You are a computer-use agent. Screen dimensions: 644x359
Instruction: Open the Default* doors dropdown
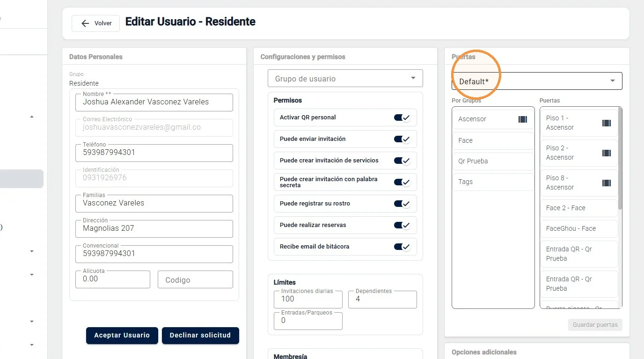coord(537,81)
